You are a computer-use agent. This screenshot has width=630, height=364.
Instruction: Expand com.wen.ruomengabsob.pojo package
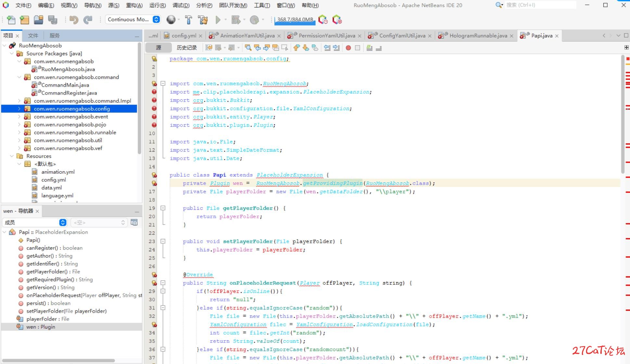[19, 124]
